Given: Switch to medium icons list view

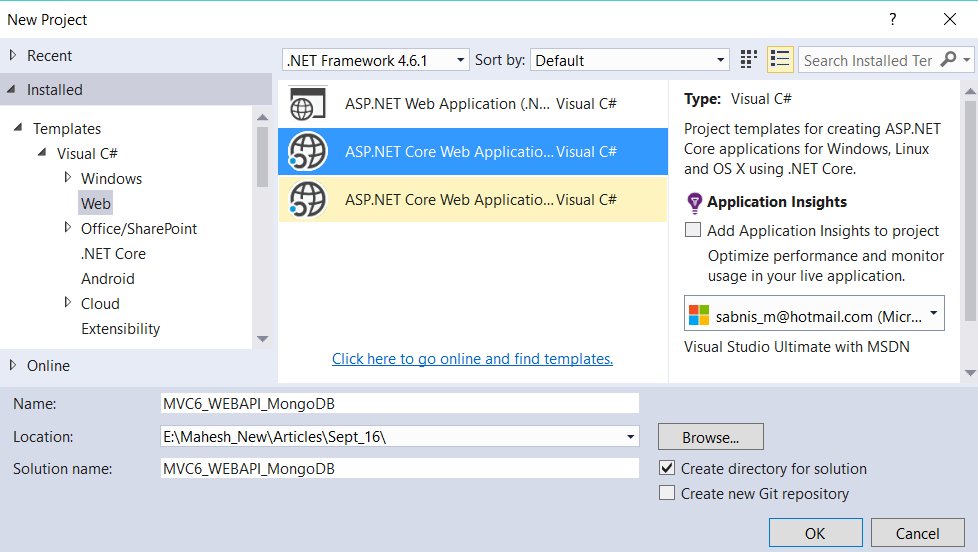Looking at the screenshot, I should pos(780,60).
